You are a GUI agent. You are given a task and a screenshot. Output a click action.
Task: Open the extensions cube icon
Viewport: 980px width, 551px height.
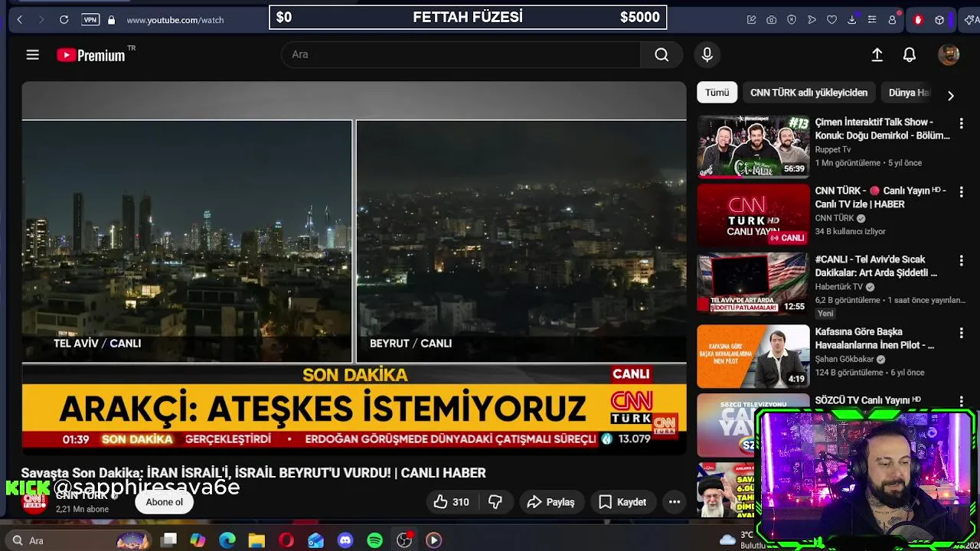click(x=939, y=20)
